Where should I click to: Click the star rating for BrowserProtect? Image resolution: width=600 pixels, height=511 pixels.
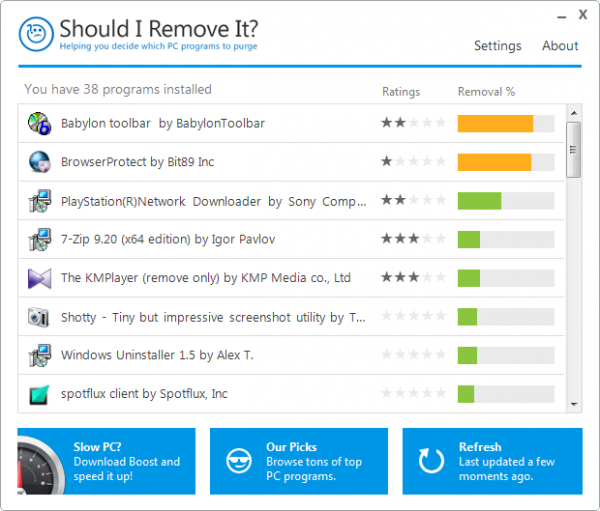(413, 161)
